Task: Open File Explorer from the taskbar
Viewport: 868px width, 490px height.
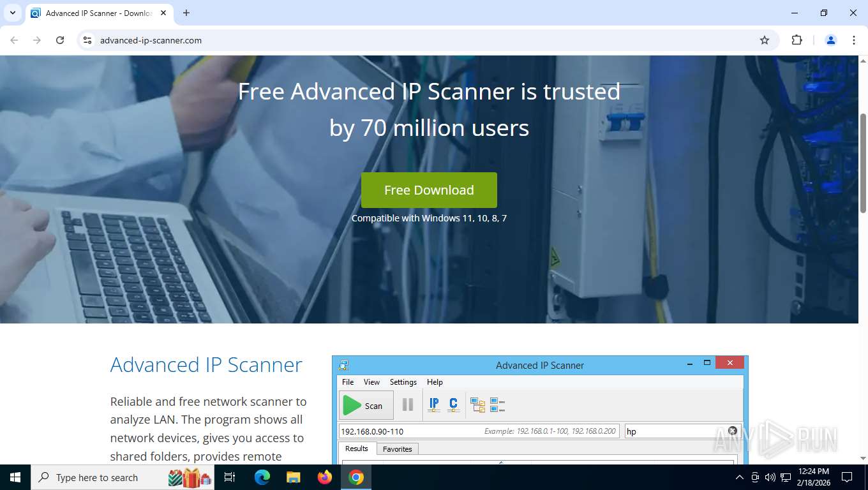Action: pos(293,477)
